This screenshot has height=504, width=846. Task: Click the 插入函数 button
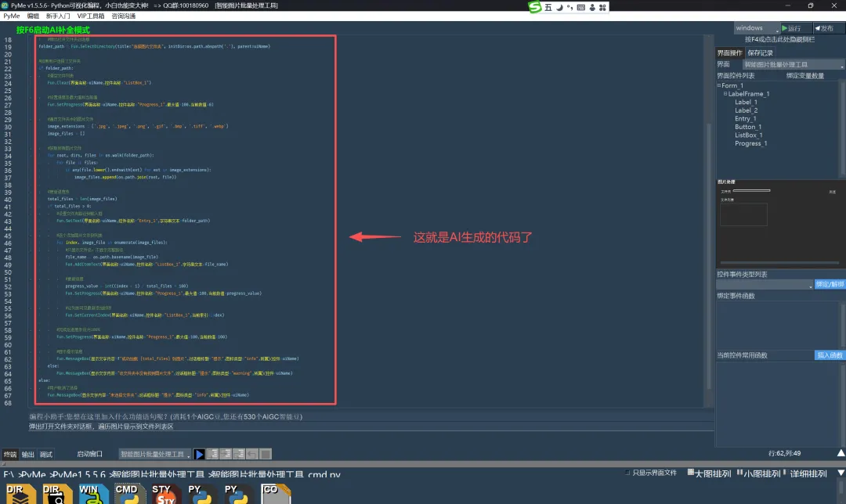(x=830, y=355)
